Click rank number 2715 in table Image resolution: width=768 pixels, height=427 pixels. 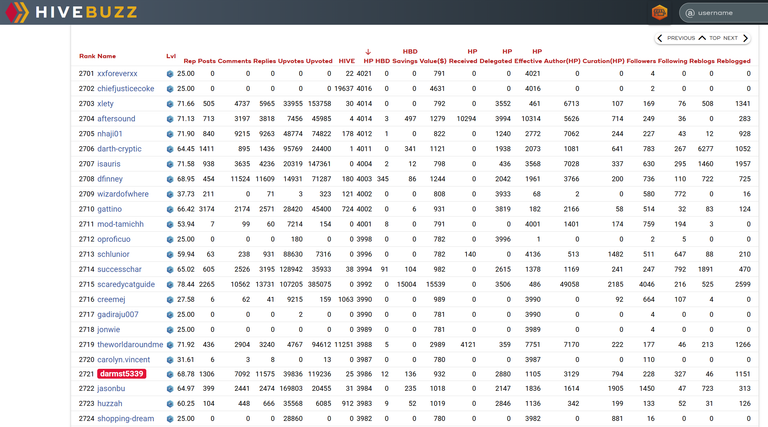coord(86,285)
